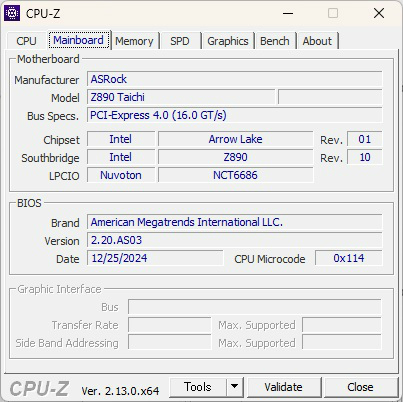Image resolution: width=403 pixels, height=402 pixels.
Task: Click the BIOS Date field
Action: pos(155,258)
